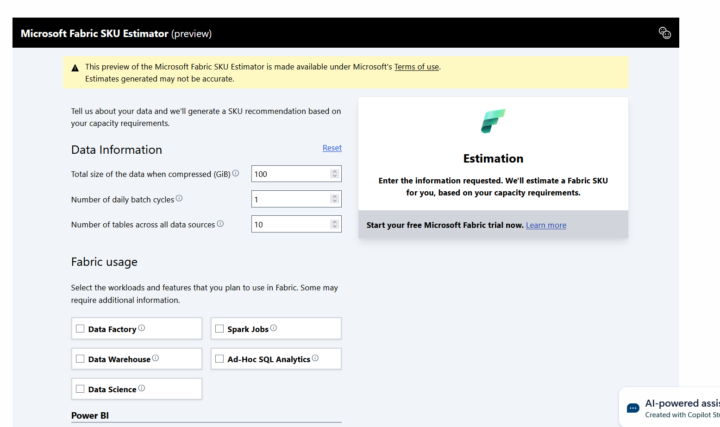Click Microsoft Fabric SKU Estimator title
The height and width of the screenshot is (427, 720).
tap(95, 34)
